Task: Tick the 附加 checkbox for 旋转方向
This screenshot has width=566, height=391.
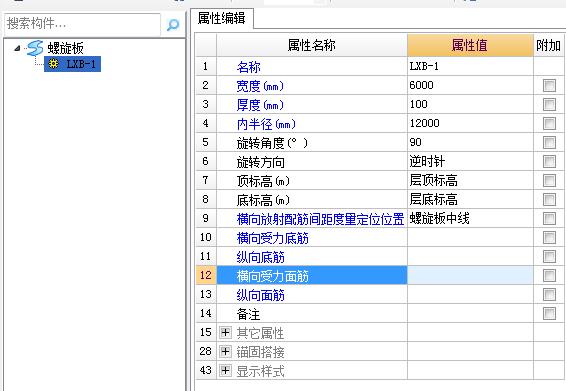Action: (549, 161)
